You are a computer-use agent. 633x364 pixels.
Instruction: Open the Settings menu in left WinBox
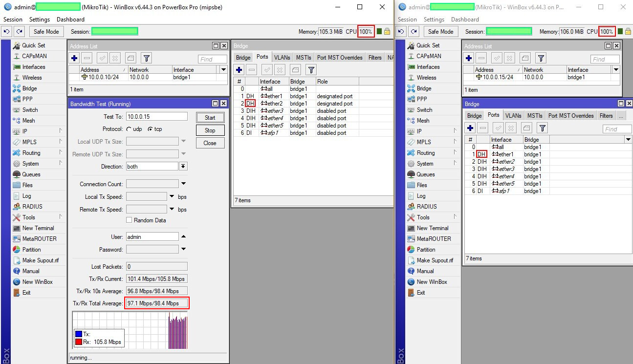pos(40,20)
